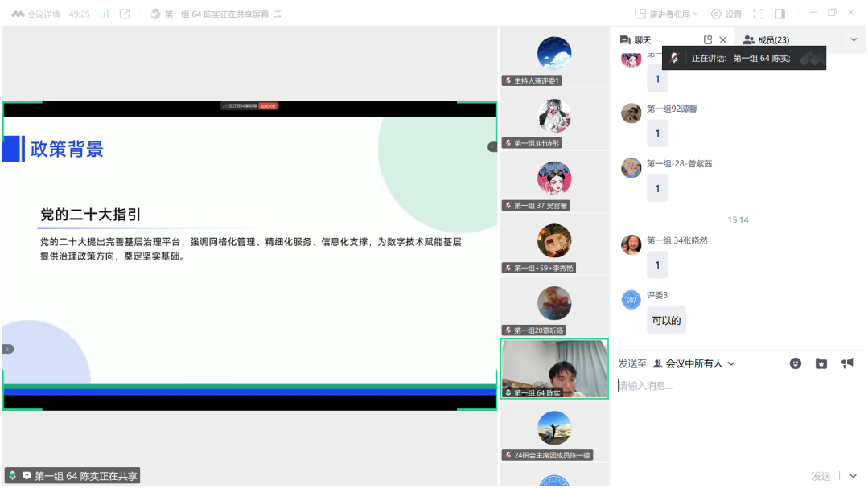Collapse the participant video strip arrow
The height and width of the screenshot is (488, 868).
coord(492,147)
